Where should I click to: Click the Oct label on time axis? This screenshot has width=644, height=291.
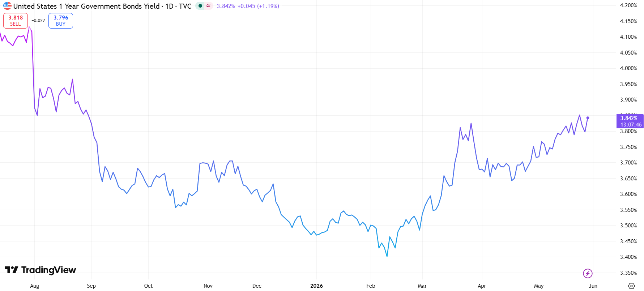148,286
